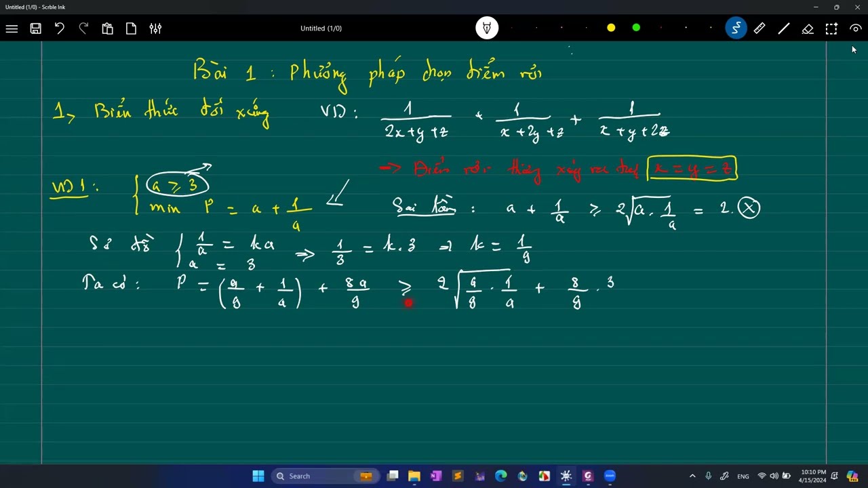Open the Windows Start menu
Viewport: 868px width, 488px height.
[258, 476]
